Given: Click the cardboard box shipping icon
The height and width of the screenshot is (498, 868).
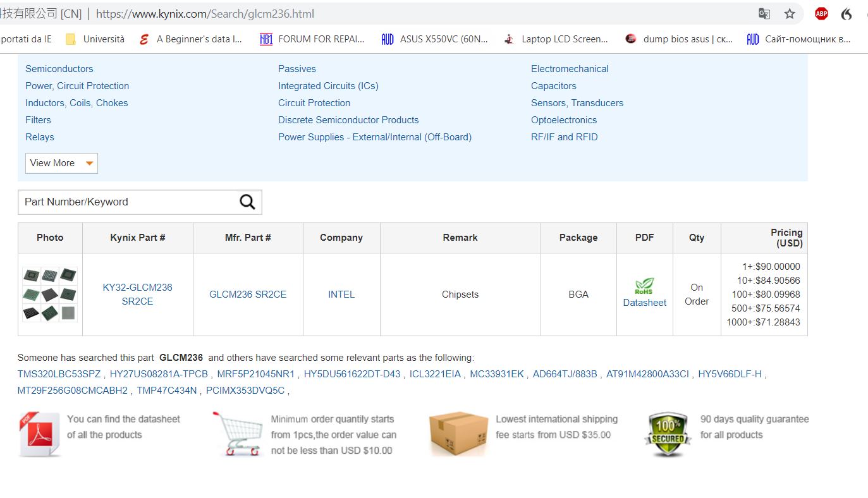Looking at the screenshot, I should (458, 434).
